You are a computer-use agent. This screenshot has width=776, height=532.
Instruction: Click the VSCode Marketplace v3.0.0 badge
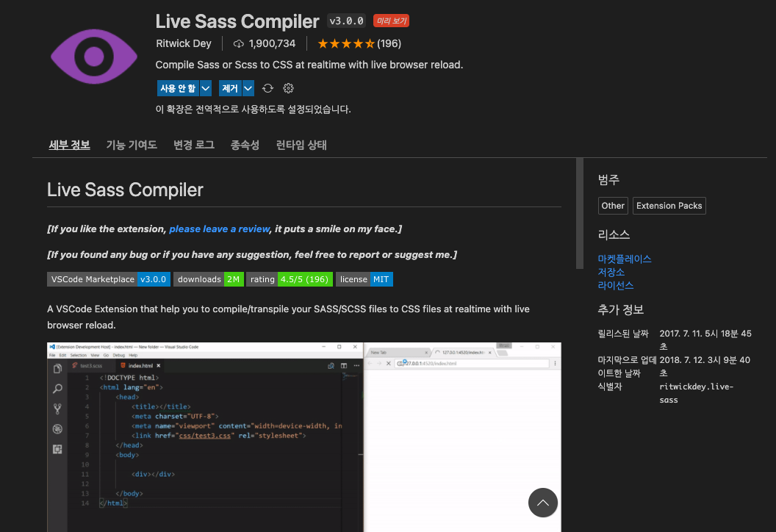tap(109, 279)
